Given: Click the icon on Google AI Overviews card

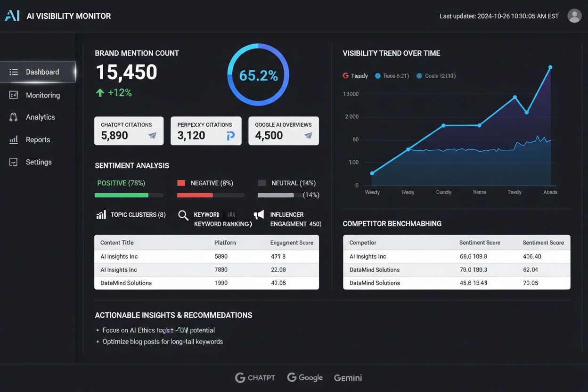Looking at the screenshot, I should (308, 135).
